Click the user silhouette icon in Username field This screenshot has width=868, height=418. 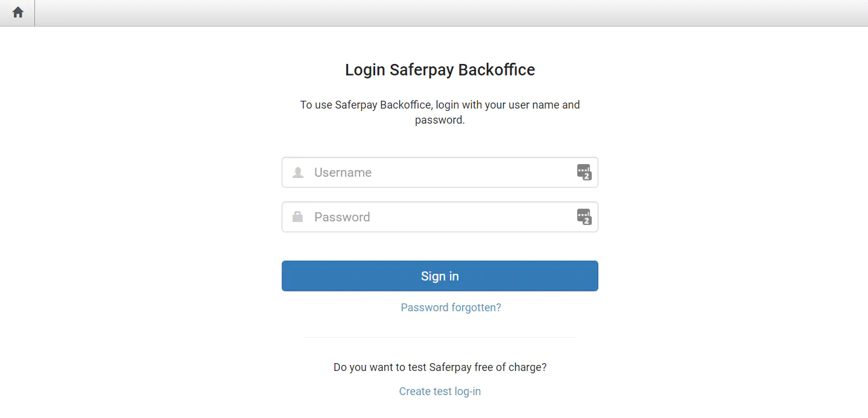tap(297, 173)
